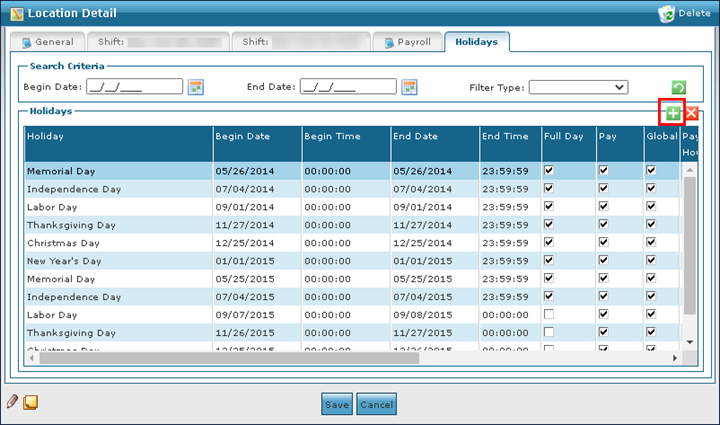Viewport: 720px width, 425px height.
Task: Click the Save button
Action: pyautogui.click(x=336, y=404)
